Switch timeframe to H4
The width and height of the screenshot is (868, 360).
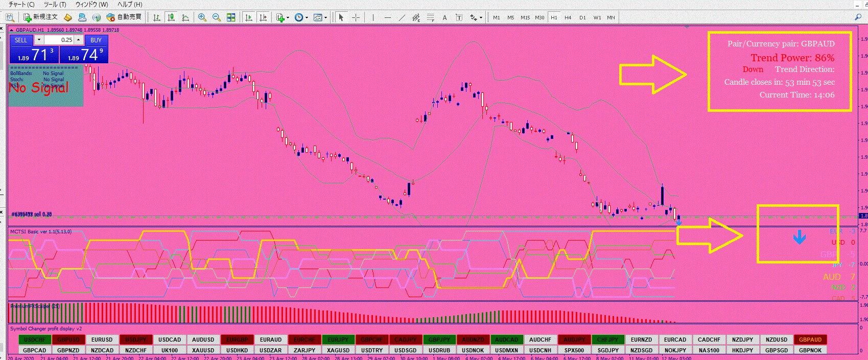tap(568, 17)
